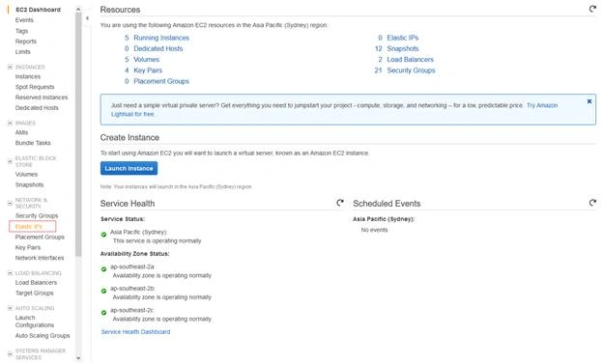The width and height of the screenshot is (602, 364).
Task: Close the Lightsail promotion banner
Action: pyautogui.click(x=589, y=101)
